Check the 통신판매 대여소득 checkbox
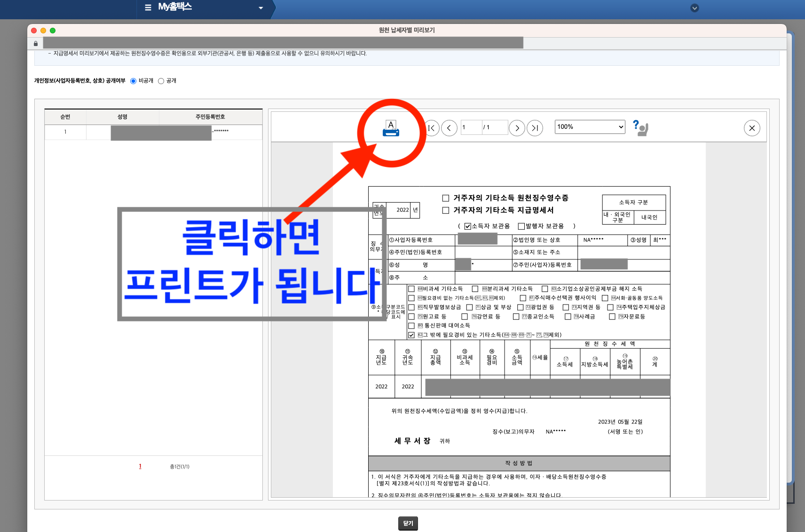Screen dimensions: 805x532 (411, 325)
